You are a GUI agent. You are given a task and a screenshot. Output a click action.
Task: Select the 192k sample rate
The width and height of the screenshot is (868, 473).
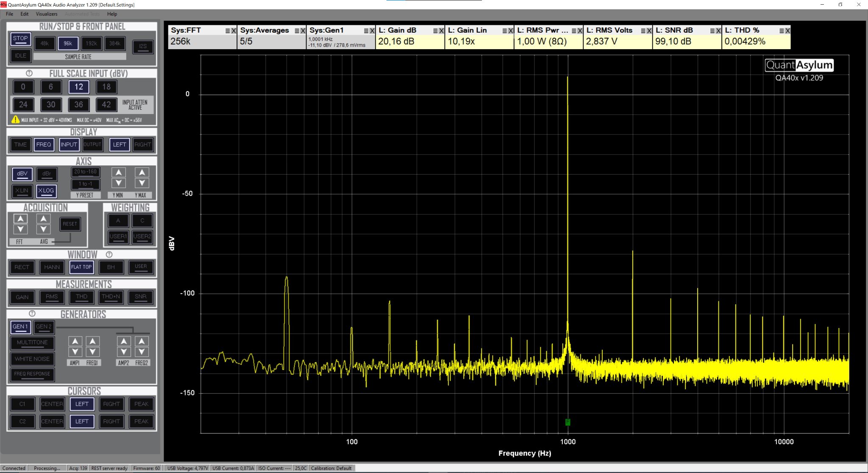click(x=92, y=43)
